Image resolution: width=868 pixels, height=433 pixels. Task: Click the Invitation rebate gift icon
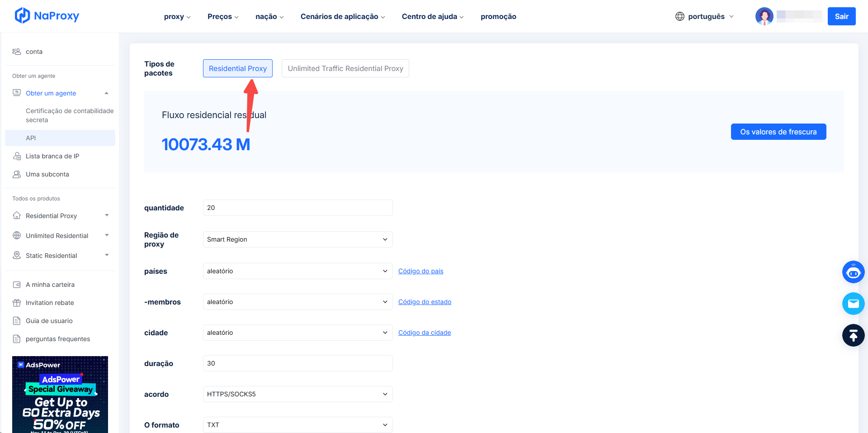pyautogui.click(x=17, y=303)
